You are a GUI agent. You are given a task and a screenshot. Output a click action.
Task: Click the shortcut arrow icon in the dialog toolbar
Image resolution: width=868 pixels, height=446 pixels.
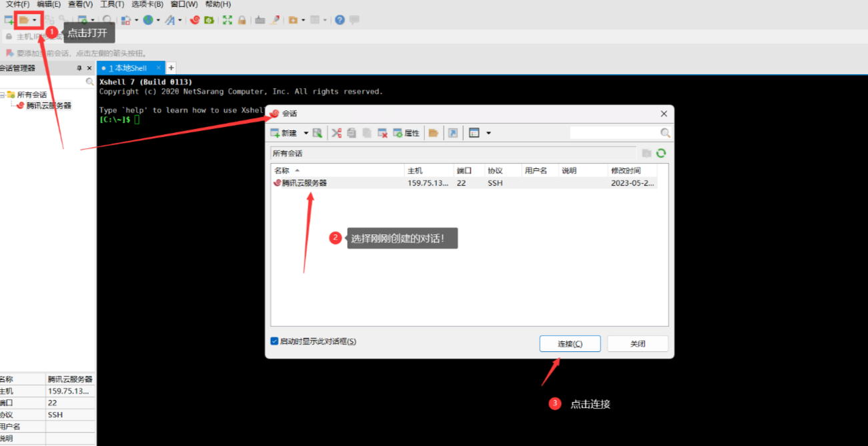[x=452, y=133]
